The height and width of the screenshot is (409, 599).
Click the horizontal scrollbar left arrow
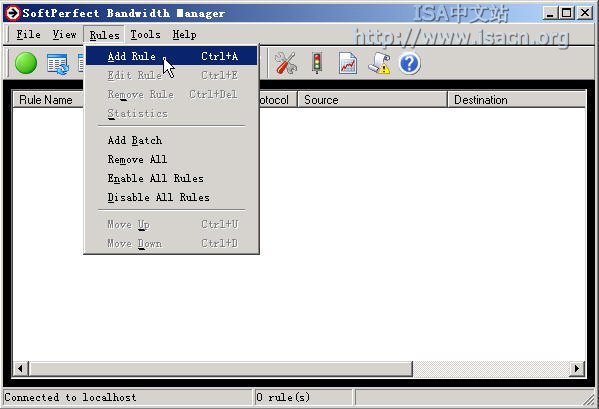pyautogui.click(x=21, y=369)
